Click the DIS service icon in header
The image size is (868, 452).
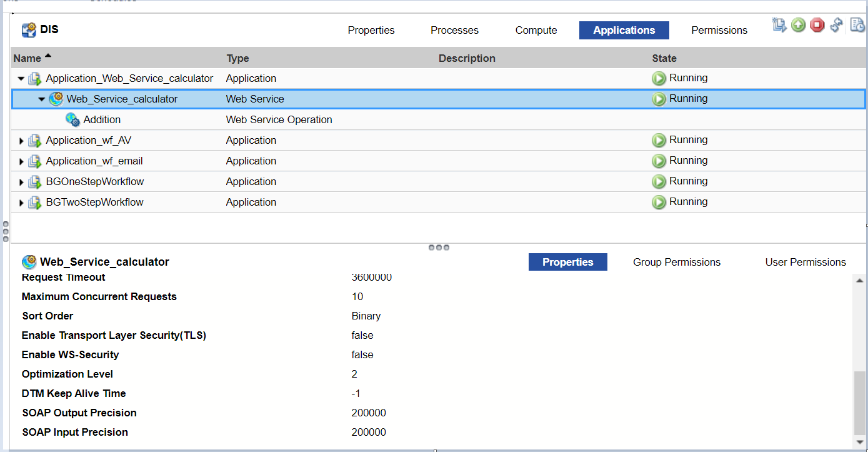(29, 29)
